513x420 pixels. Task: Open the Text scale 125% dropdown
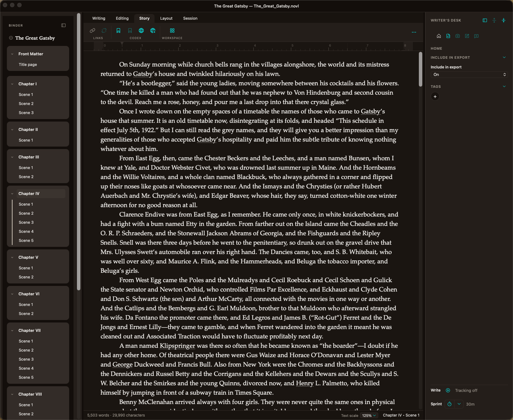coord(369,415)
